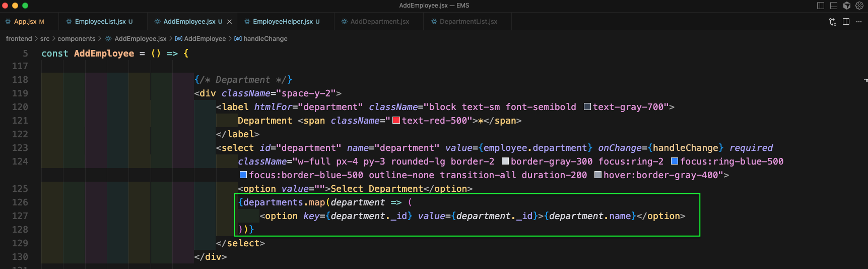
Task: Click the src breadcrumb
Action: tap(45, 39)
